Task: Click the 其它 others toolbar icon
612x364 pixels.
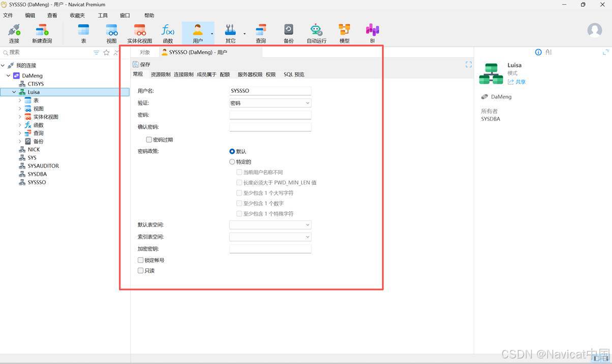Action: (231, 34)
